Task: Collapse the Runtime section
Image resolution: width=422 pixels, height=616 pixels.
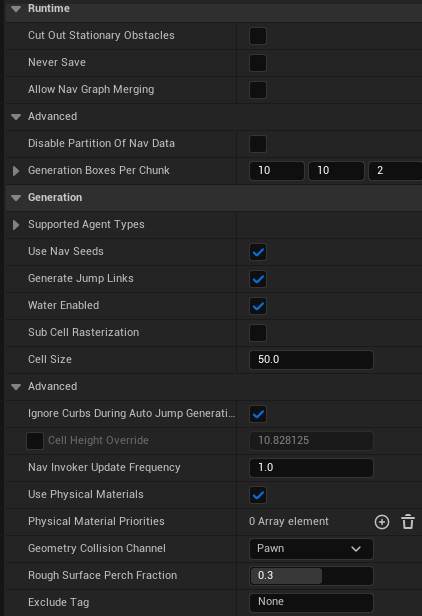Action: [x=16, y=9]
